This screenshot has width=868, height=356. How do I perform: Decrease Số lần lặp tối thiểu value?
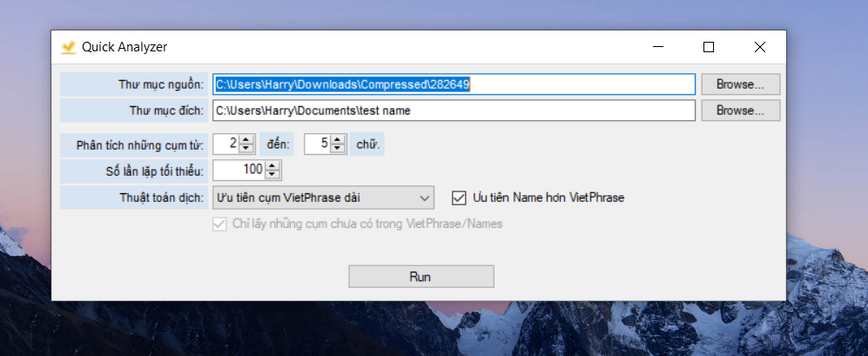click(273, 174)
